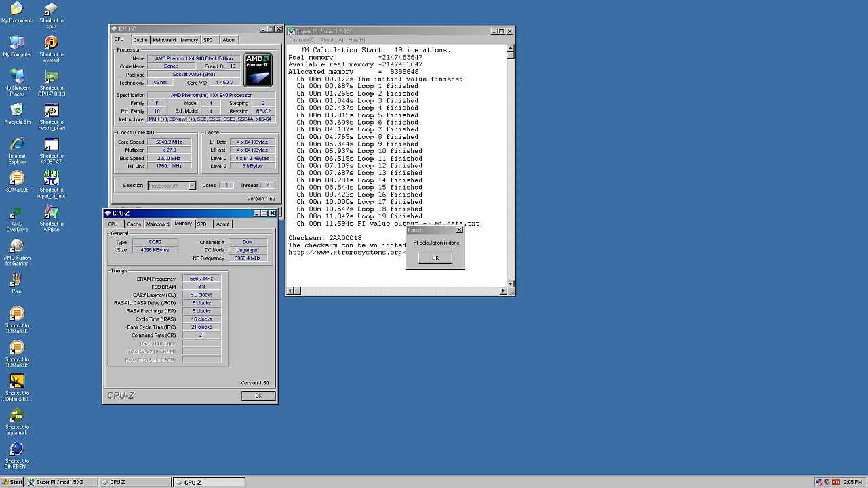Open Memory tab in upper CPU-Z window
This screenshot has height=488, width=868.
[x=189, y=40]
